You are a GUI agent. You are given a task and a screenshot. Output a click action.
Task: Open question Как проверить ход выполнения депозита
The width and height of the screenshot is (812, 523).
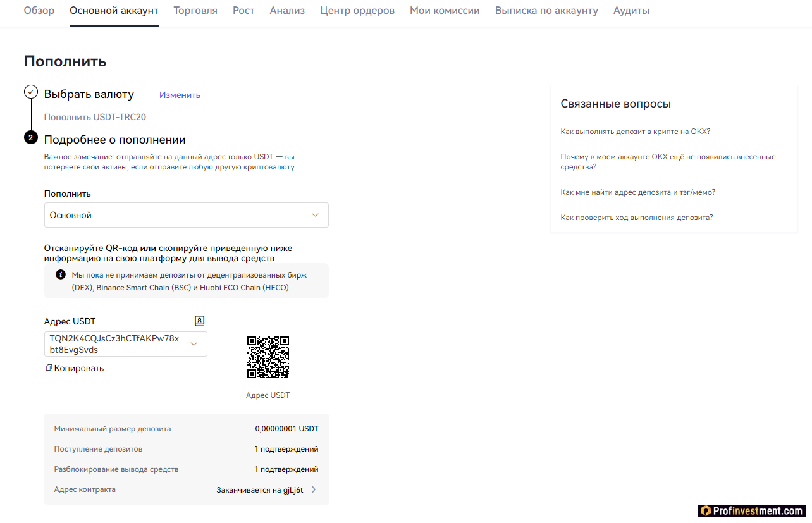[637, 218]
